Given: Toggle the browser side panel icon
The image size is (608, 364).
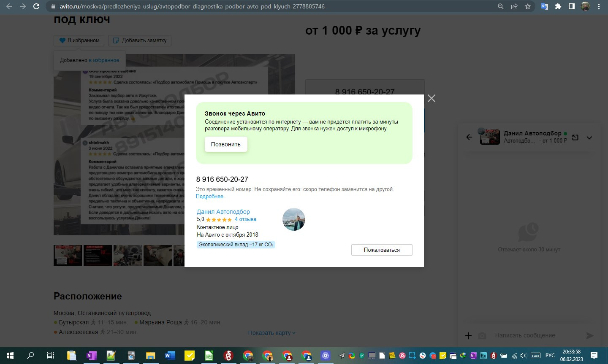Looking at the screenshot, I should point(572,6).
